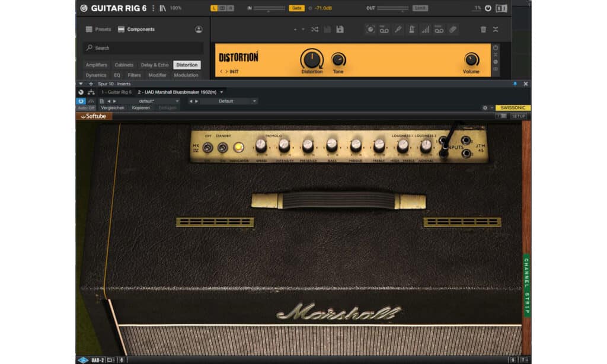Click the Kopieren button
Image resolution: width=607 pixels, height=364 pixels.
tap(141, 108)
